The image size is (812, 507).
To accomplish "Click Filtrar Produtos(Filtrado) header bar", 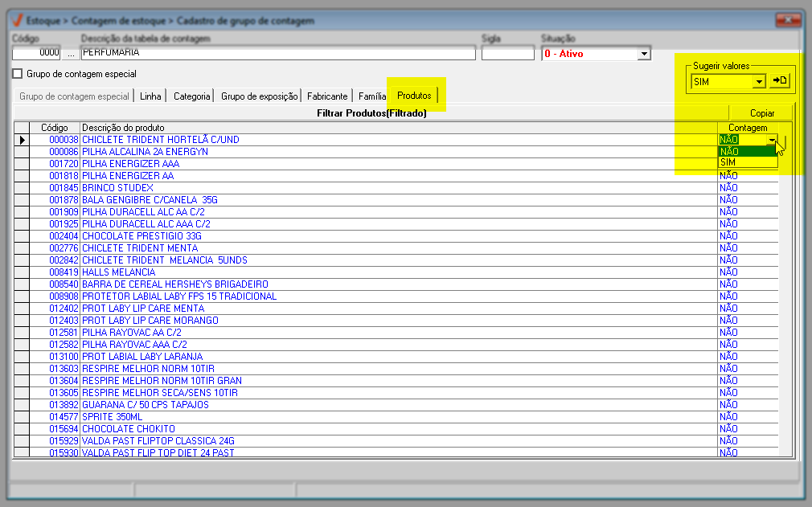I will pyautogui.click(x=371, y=112).
